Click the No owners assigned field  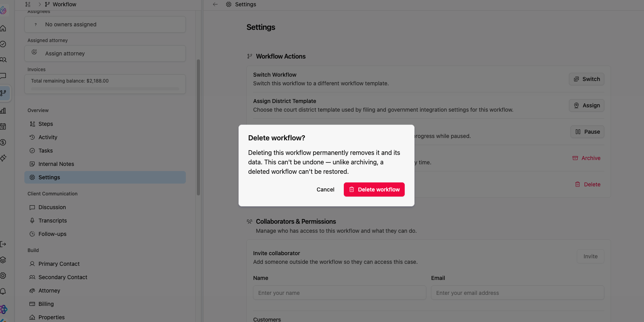tap(105, 24)
